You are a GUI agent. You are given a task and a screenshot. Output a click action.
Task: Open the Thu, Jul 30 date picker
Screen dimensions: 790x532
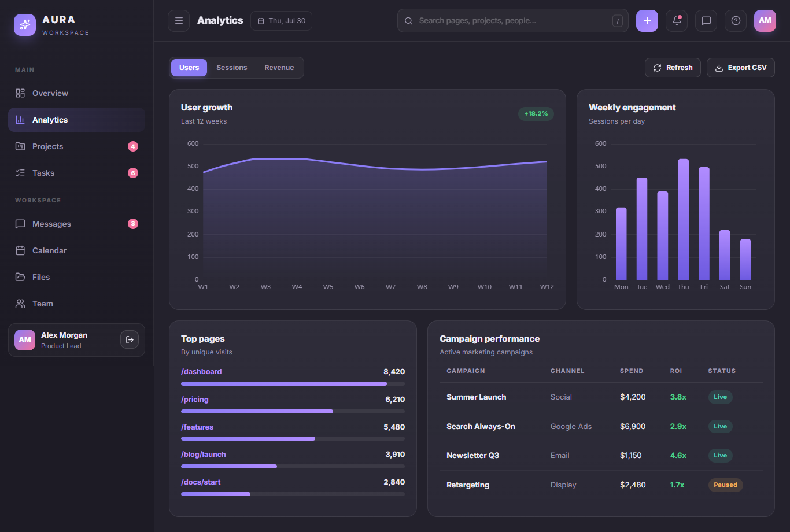[281, 21]
